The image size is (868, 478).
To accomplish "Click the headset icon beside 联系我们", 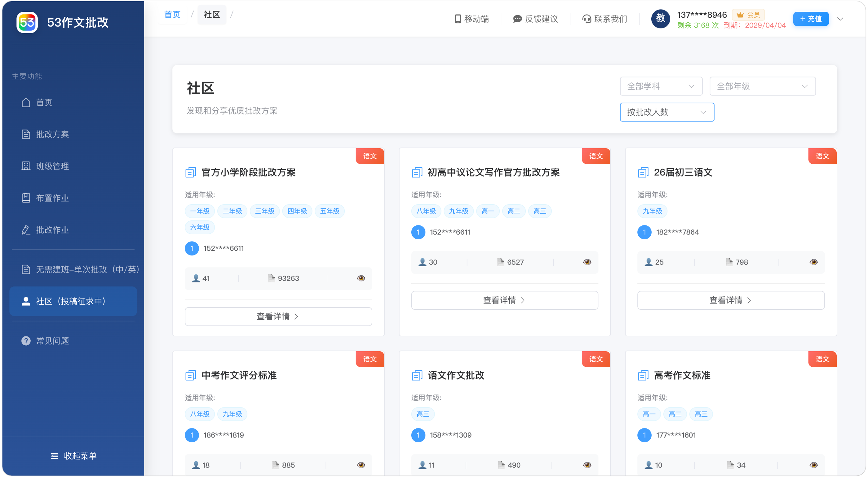I will (587, 19).
